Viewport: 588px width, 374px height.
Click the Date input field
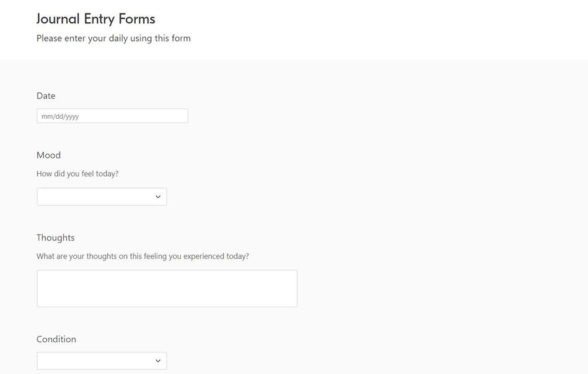tap(112, 116)
